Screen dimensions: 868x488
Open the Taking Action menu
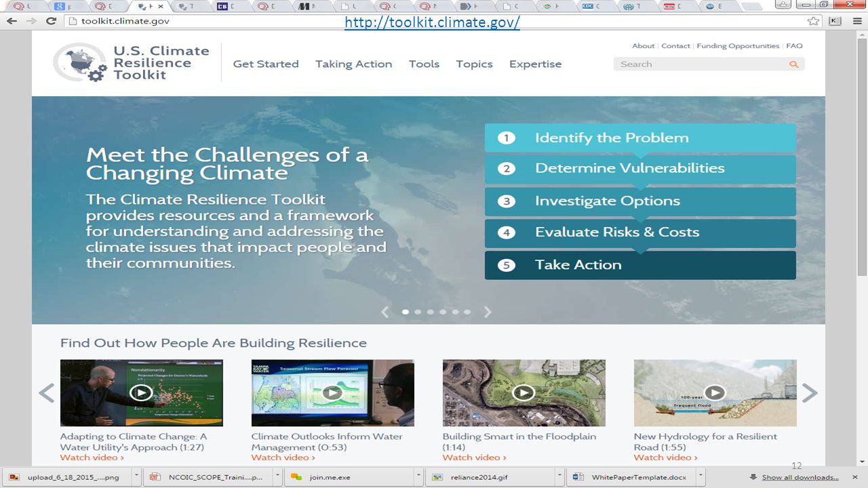click(353, 64)
